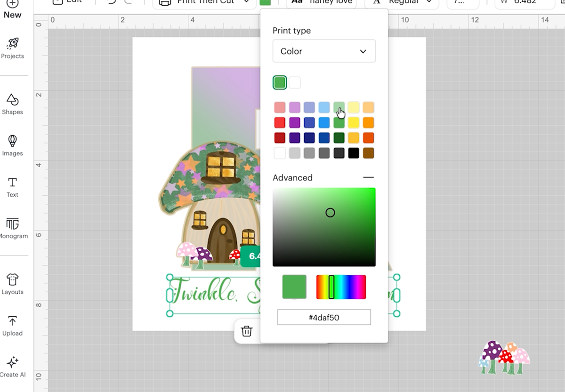Open the Monogram tool
Viewport: 565px width, 392px height.
12,229
